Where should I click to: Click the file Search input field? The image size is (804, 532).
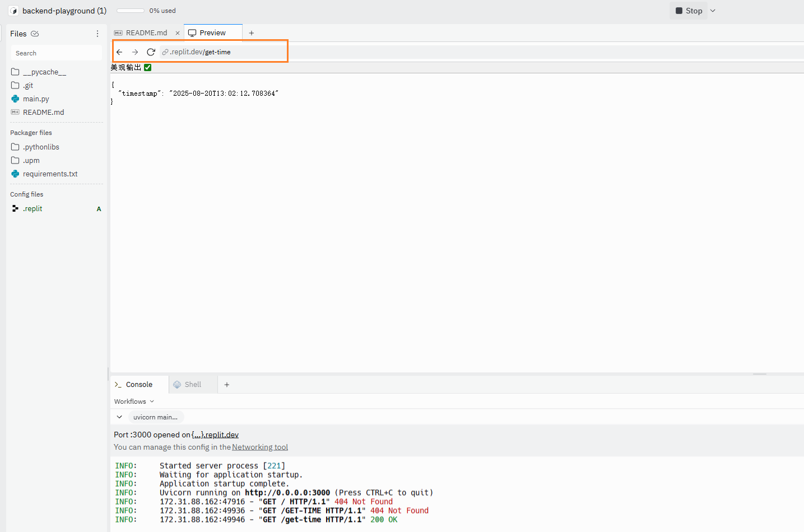[x=56, y=53]
